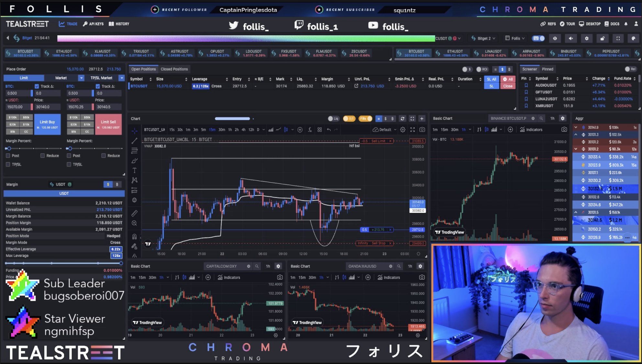
Task: Open the Refs link
Action: [548, 24]
